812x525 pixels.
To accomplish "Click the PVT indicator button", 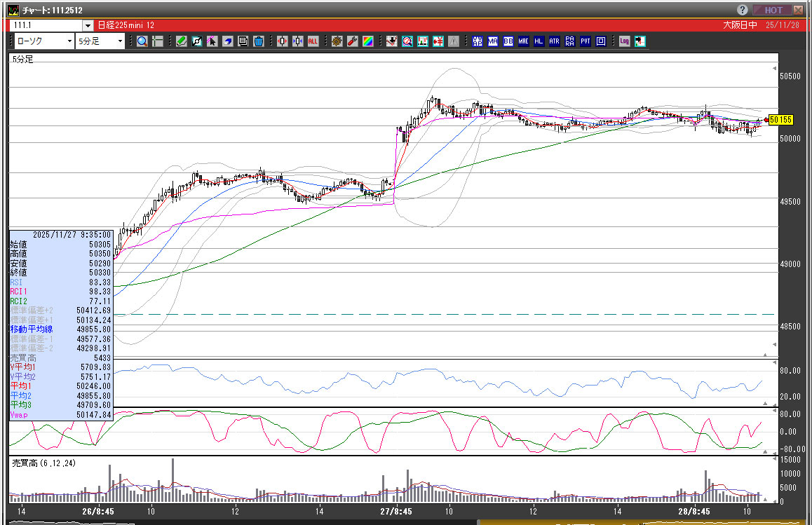I will (585, 41).
